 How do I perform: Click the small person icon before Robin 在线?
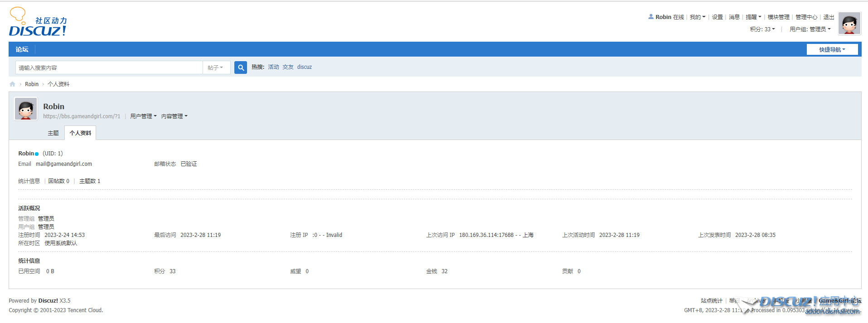click(651, 17)
